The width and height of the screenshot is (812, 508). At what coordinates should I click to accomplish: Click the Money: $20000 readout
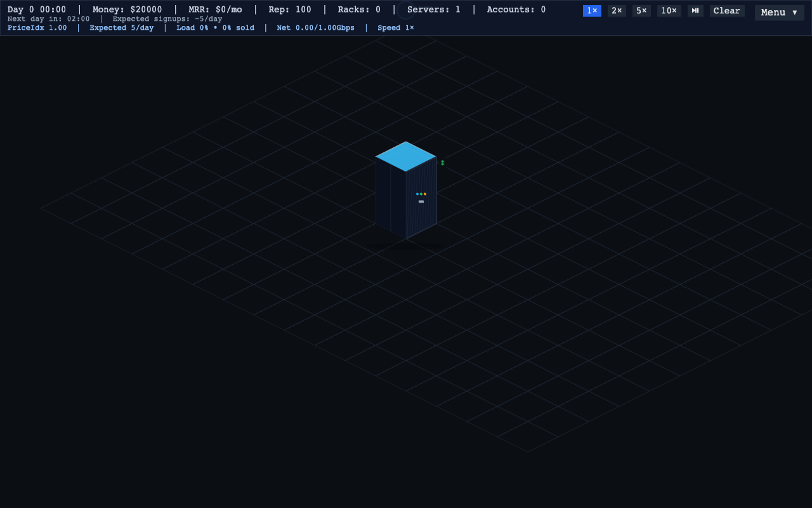click(127, 10)
